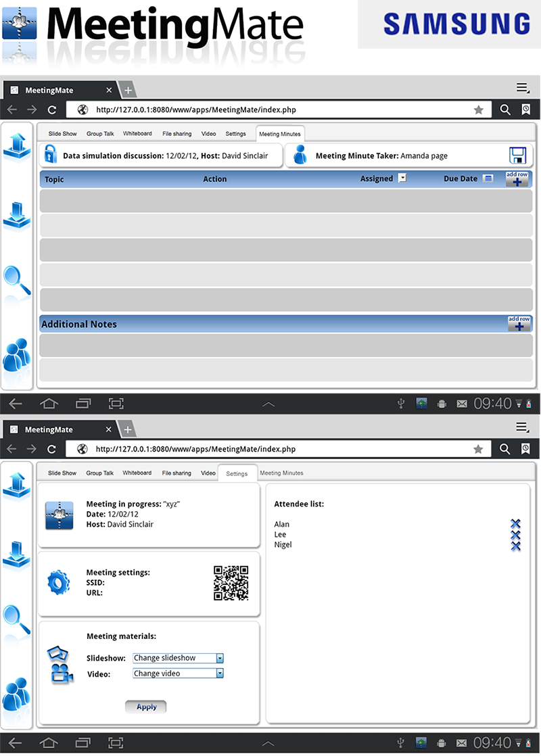This screenshot has width=541, height=756.
Task: Open the Slide Show tab in the Meeting Minutes screen
Action: 62,134
